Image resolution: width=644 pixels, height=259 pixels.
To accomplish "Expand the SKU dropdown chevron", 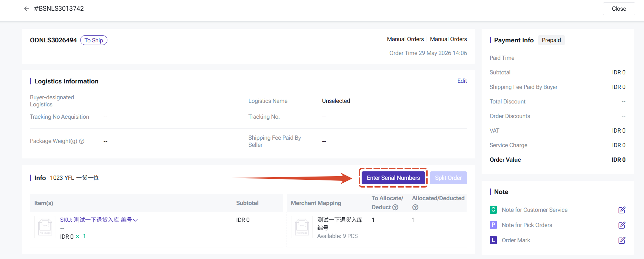I will (136, 220).
